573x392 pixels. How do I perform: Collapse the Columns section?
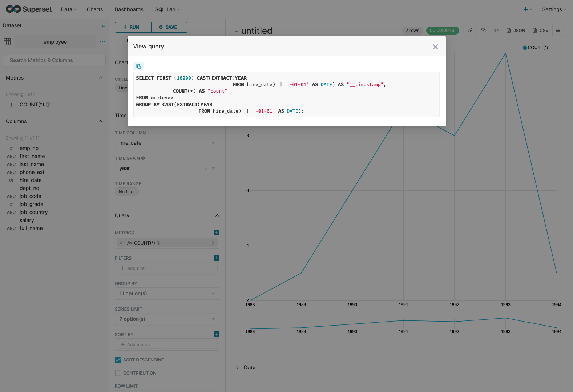pos(101,121)
